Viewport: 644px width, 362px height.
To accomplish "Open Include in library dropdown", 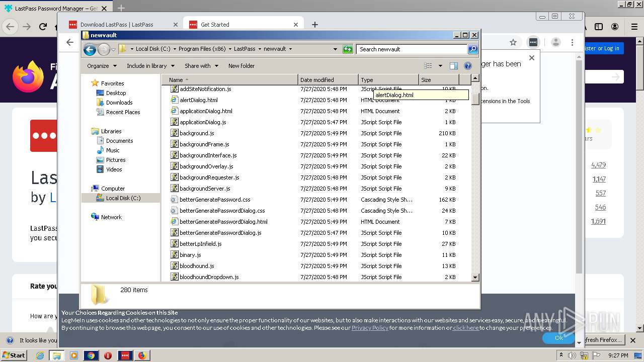I will [x=150, y=66].
